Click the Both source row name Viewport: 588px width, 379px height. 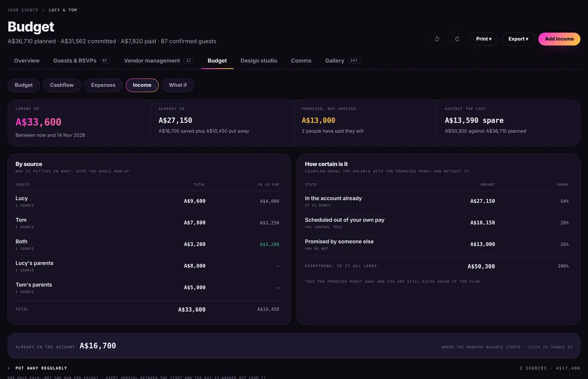pyautogui.click(x=22, y=242)
